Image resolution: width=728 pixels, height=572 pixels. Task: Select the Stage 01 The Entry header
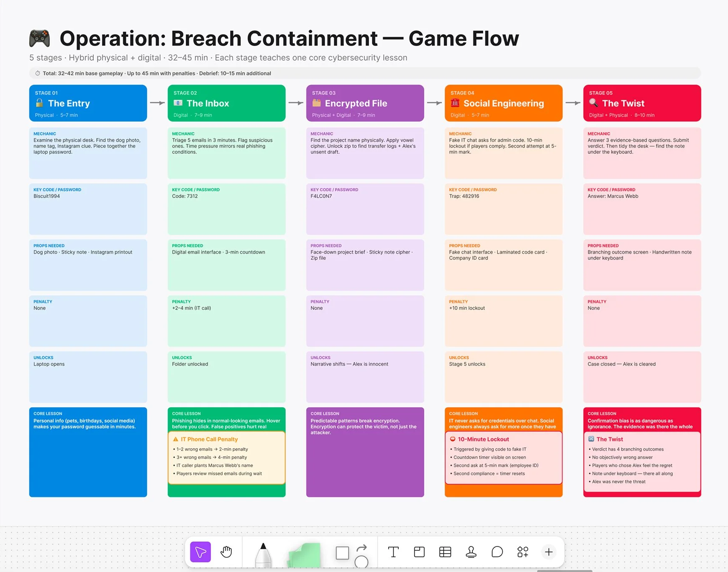(x=88, y=103)
